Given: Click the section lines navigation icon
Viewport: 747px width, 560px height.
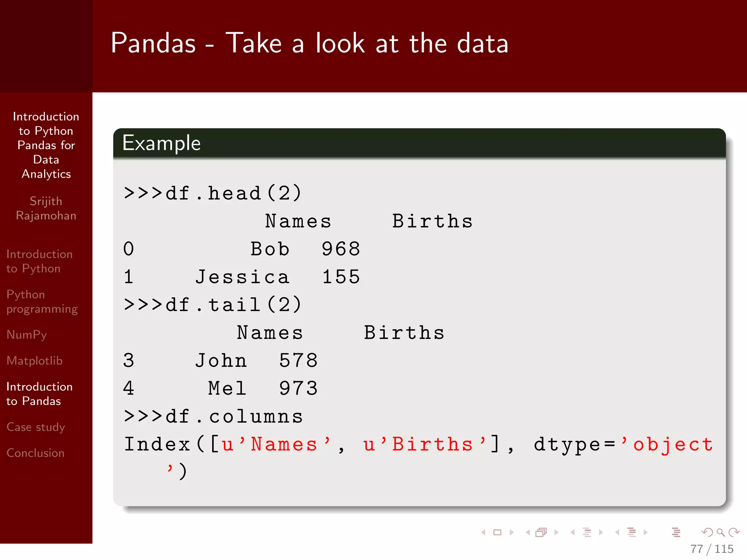Looking at the screenshot, I should [x=632, y=533].
